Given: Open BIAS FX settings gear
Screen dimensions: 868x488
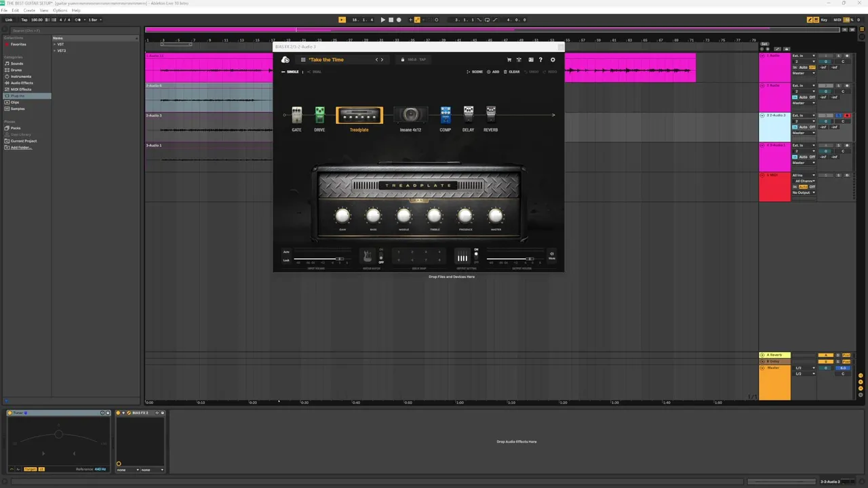Looking at the screenshot, I should click(553, 60).
